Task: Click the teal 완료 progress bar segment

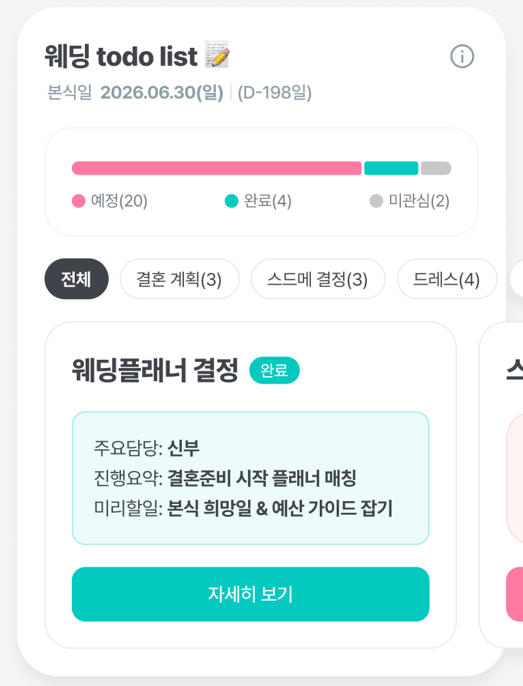Action: 391,168
